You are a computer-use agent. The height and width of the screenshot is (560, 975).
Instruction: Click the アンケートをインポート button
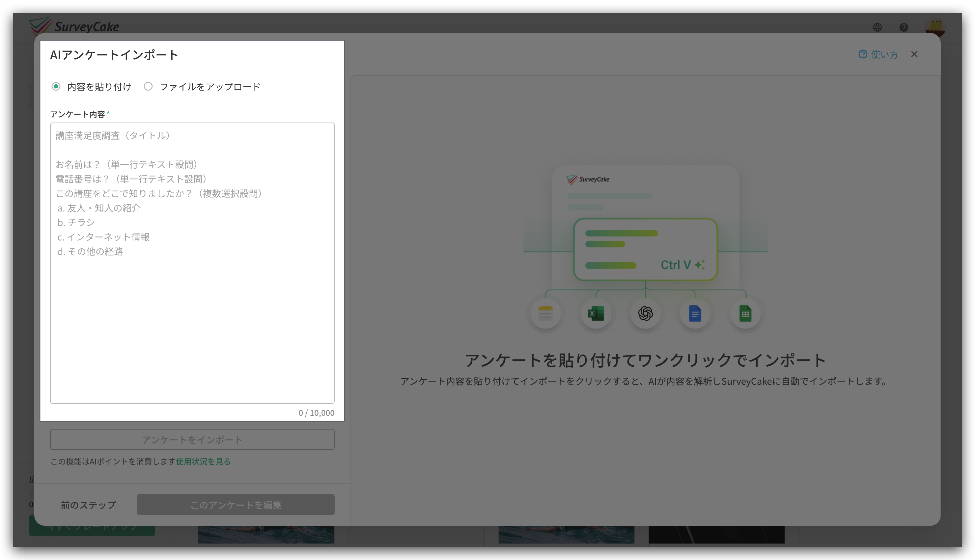(192, 440)
